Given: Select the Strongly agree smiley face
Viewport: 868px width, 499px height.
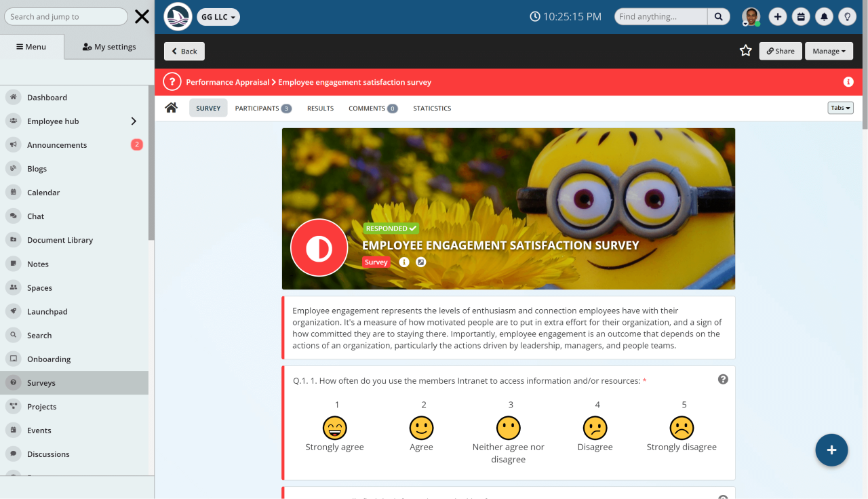Looking at the screenshot, I should pyautogui.click(x=334, y=428).
